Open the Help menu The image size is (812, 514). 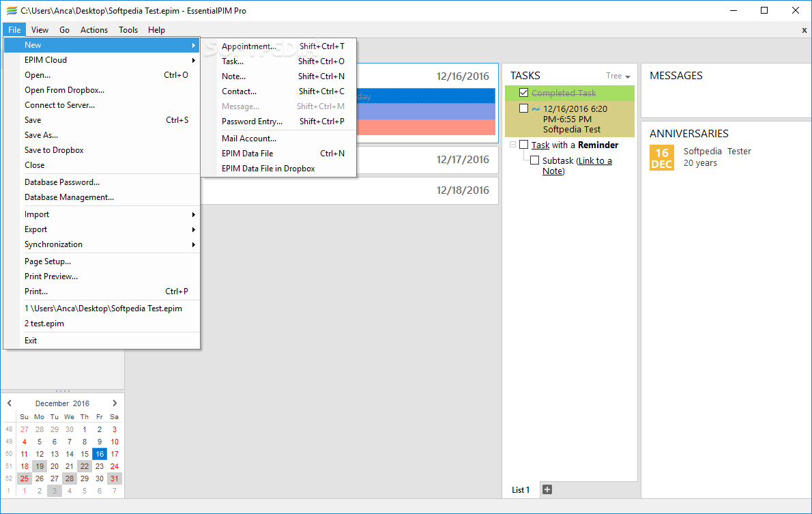(156, 30)
